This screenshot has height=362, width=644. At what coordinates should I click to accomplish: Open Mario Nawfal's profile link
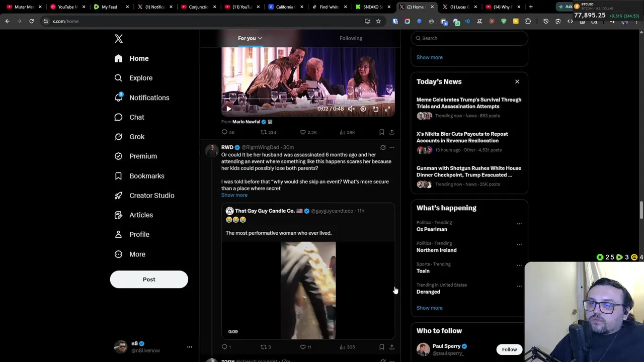(246, 122)
